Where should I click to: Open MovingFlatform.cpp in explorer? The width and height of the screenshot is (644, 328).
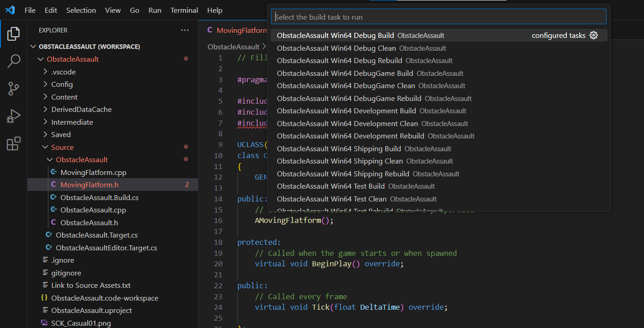(113, 172)
